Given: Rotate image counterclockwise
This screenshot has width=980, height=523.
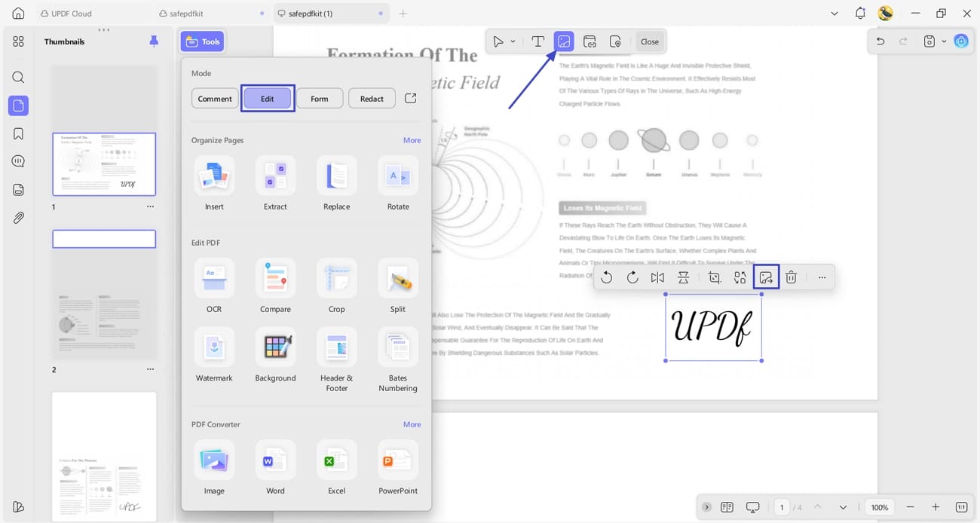Looking at the screenshot, I should [x=606, y=277].
